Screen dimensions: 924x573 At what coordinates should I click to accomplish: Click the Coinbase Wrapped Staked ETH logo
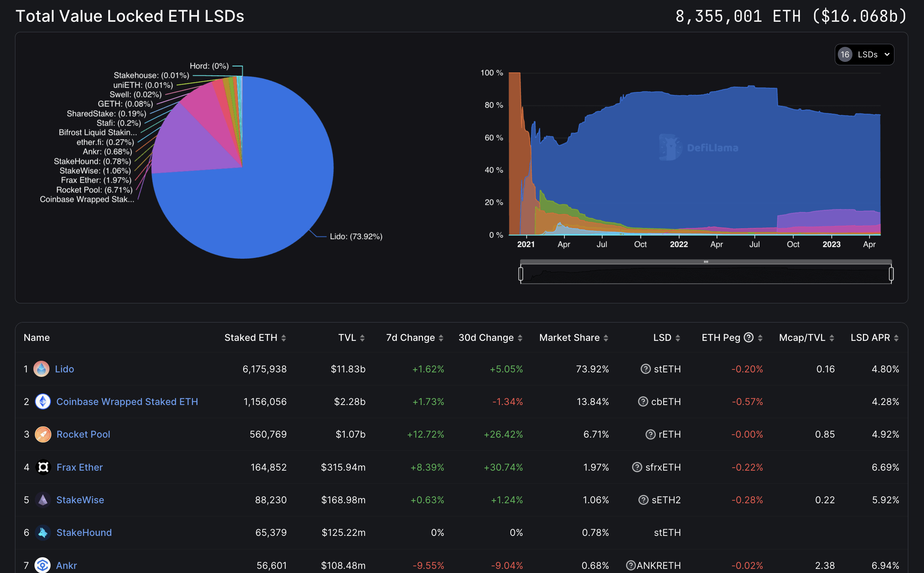pos(43,401)
